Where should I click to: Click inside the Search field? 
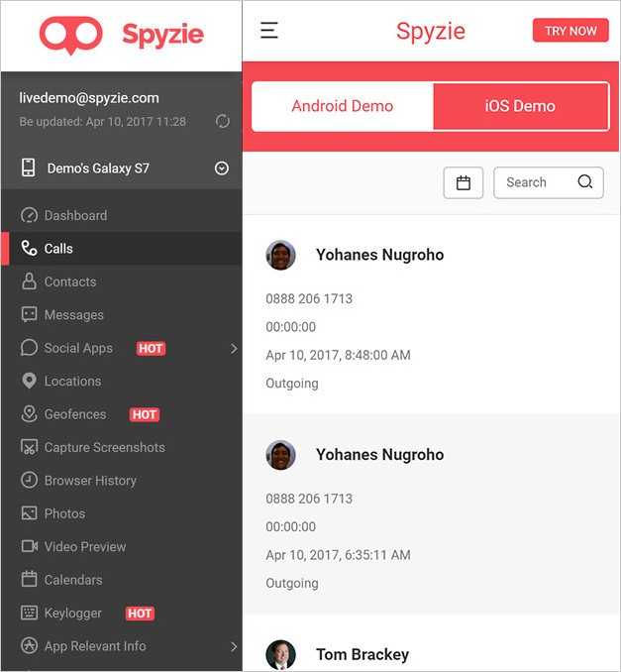533,182
